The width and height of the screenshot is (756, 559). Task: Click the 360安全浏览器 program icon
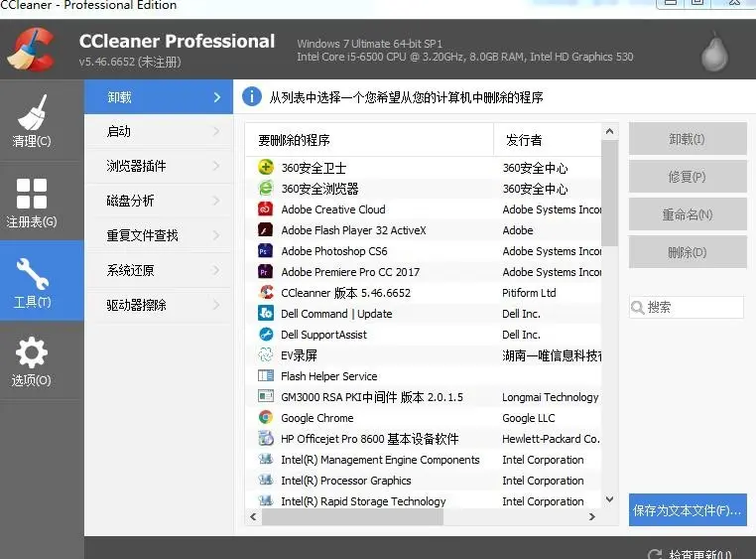266,188
